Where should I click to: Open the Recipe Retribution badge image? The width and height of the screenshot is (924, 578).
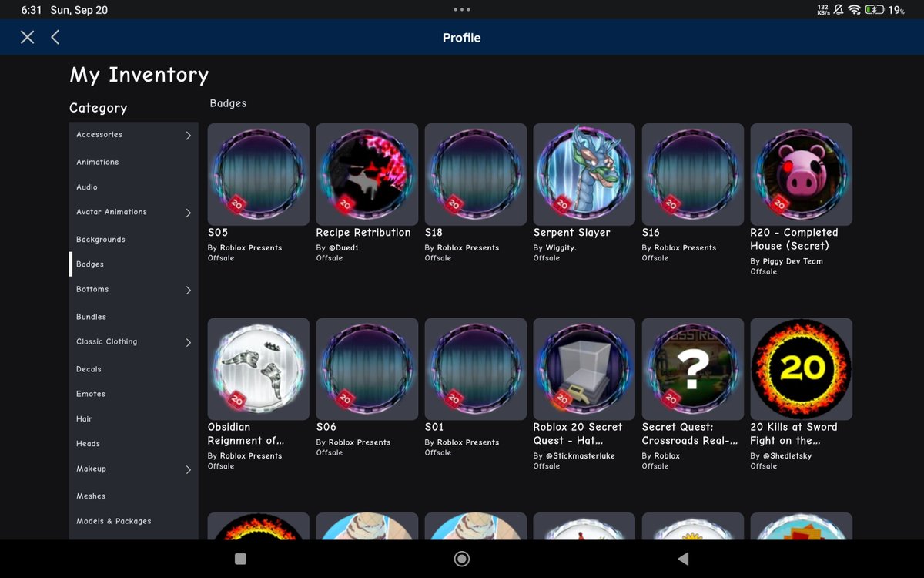(x=367, y=174)
